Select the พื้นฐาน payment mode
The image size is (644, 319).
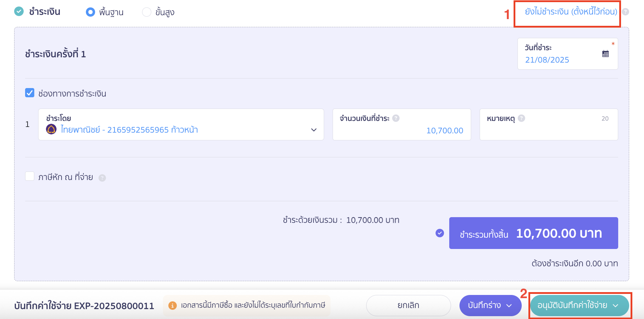tap(90, 12)
